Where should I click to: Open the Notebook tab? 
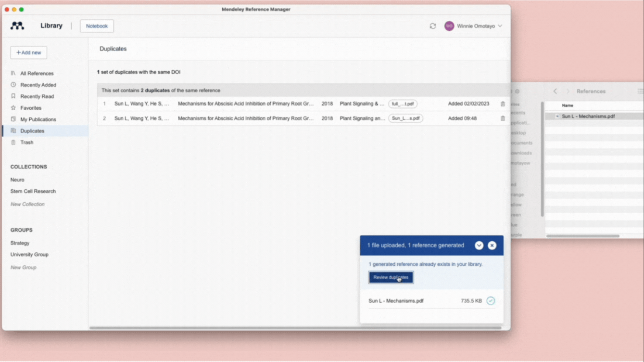(97, 26)
